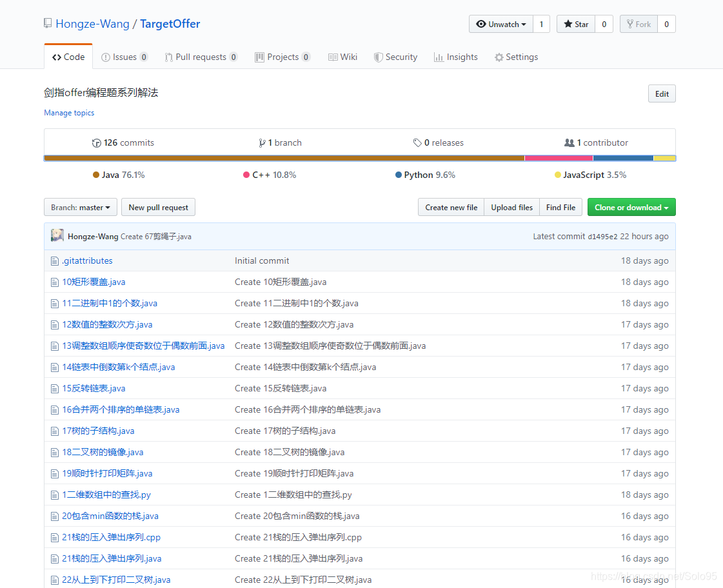The width and height of the screenshot is (723, 588).
Task: Open file 18二叉树的镜像.java
Action: [x=103, y=452]
